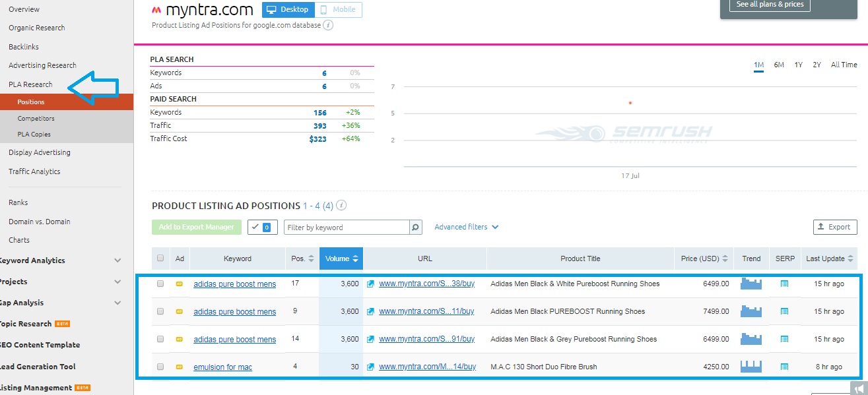View SERP snapshot for the M.A.C brush row

click(x=785, y=367)
